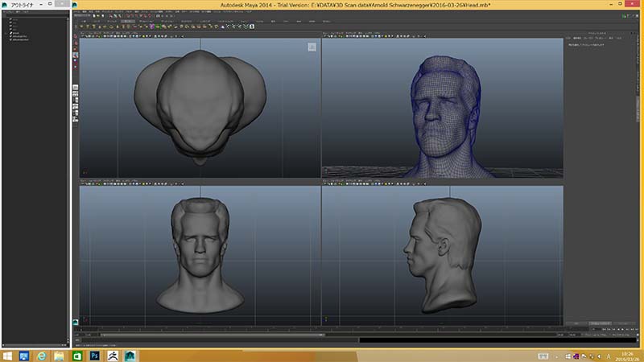The height and width of the screenshot is (362, 644).
Task: Toggle the last Outliner item's checkbox icon
Action: click(x=11, y=39)
